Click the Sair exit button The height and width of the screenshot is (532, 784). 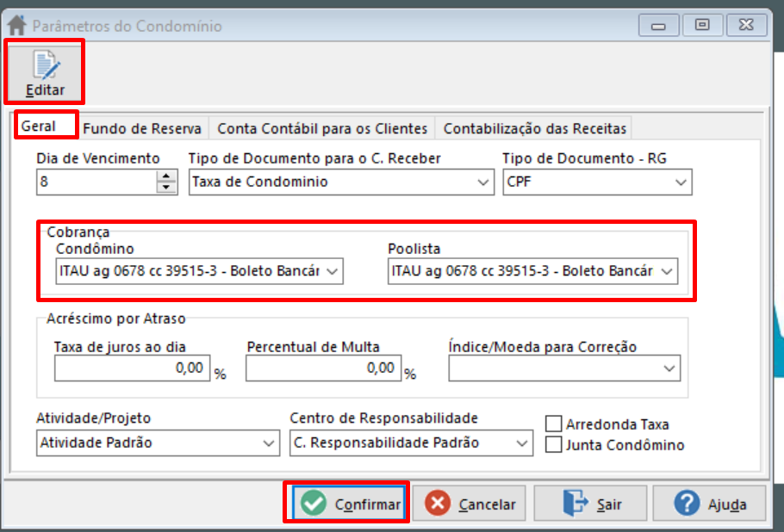[x=590, y=503]
